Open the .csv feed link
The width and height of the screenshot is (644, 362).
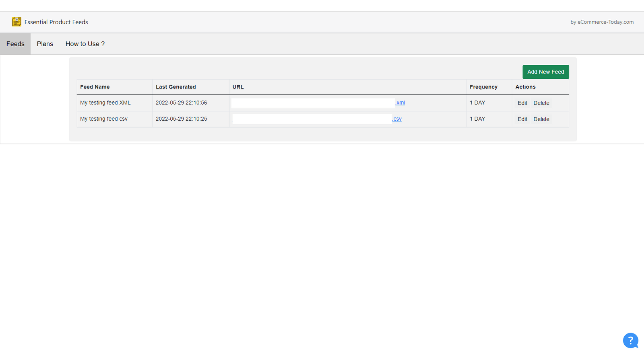click(x=397, y=119)
